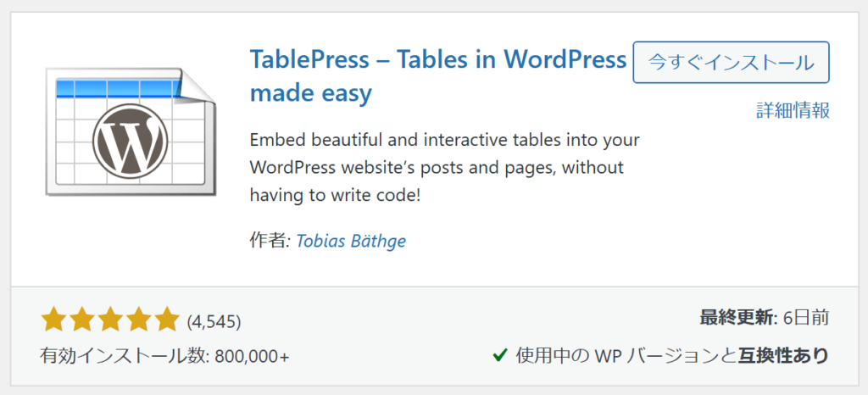
Task: Click the TablePress plugin icon thumbnail
Action: tap(130, 132)
